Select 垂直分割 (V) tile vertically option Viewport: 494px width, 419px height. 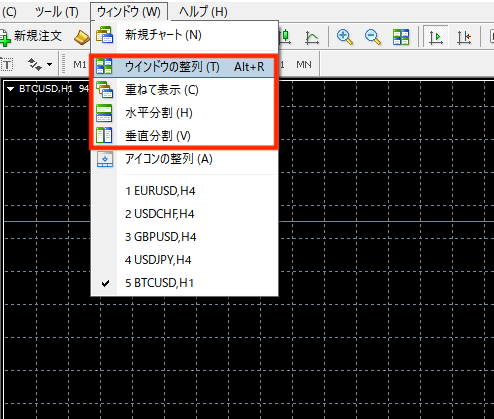(184, 136)
